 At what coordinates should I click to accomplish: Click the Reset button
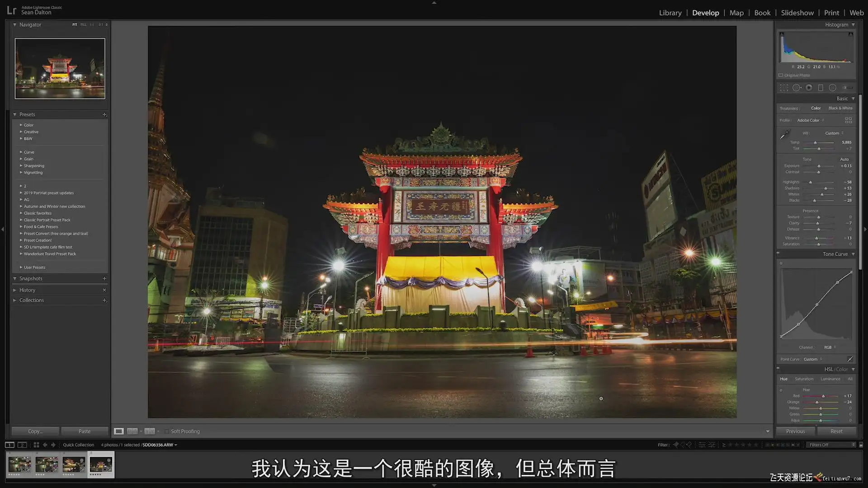click(x=836, y=432)
